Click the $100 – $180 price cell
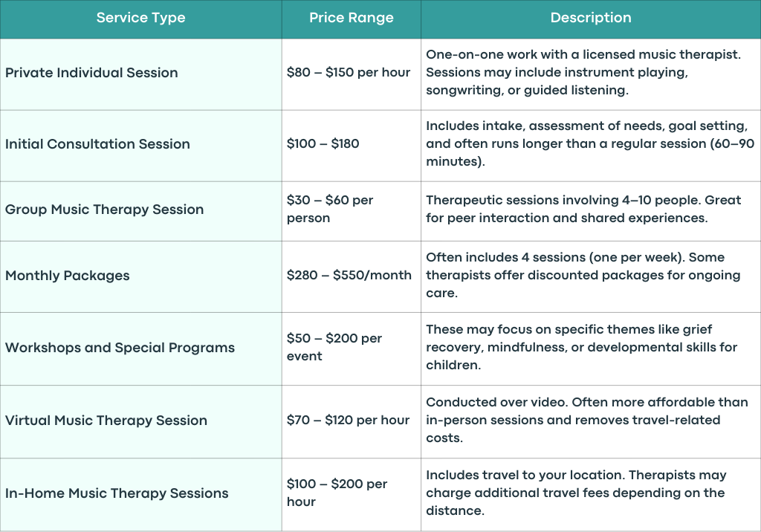This screenshot has height=532, width=761. pos(352,146)
